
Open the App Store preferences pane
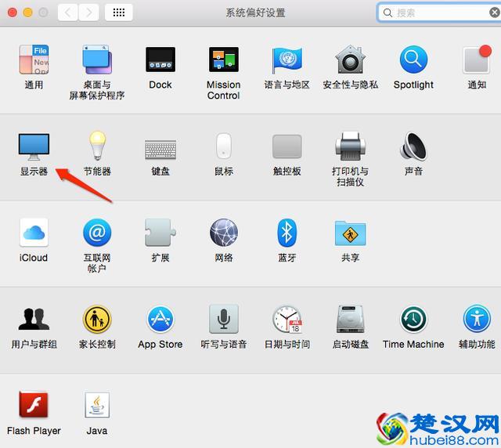tap(160, 320)
